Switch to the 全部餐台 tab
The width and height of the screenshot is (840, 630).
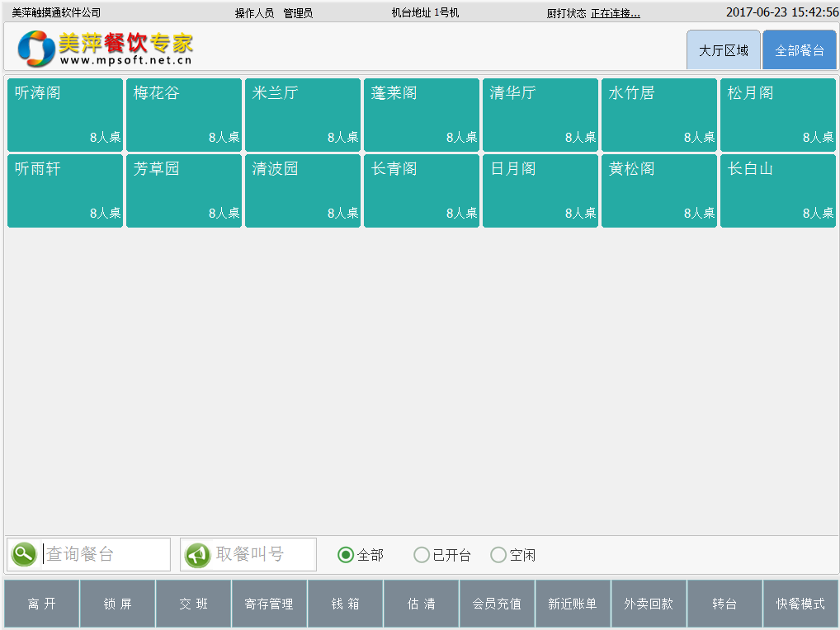(799, 50)
